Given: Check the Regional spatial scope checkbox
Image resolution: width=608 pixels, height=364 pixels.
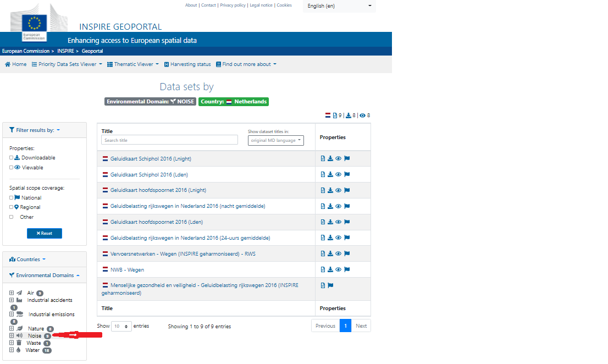Looking at the screenshot, I should (x=11, y=207).
